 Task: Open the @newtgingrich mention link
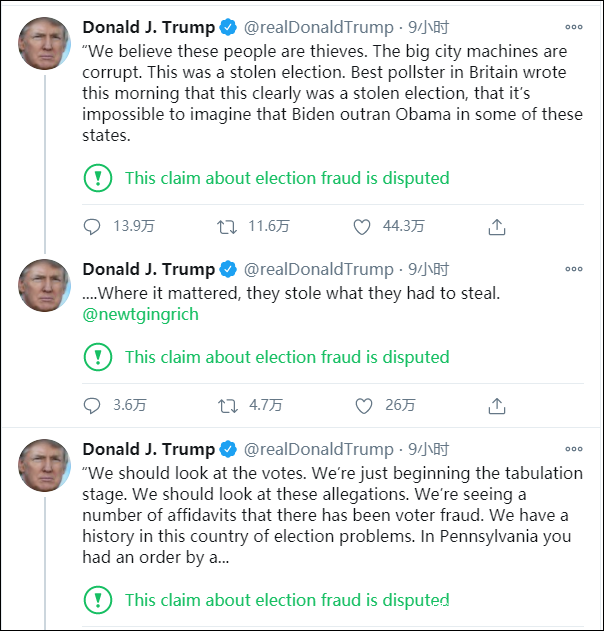click(x=140, y=314)
